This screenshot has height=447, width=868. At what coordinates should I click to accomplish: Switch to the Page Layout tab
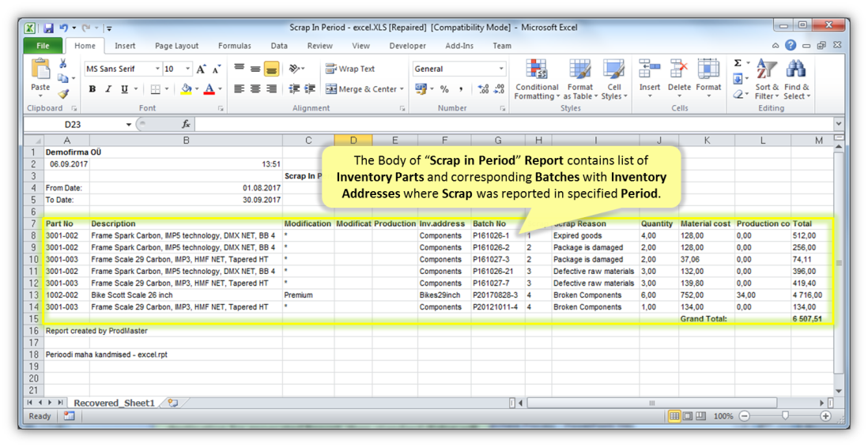(176, 46)
